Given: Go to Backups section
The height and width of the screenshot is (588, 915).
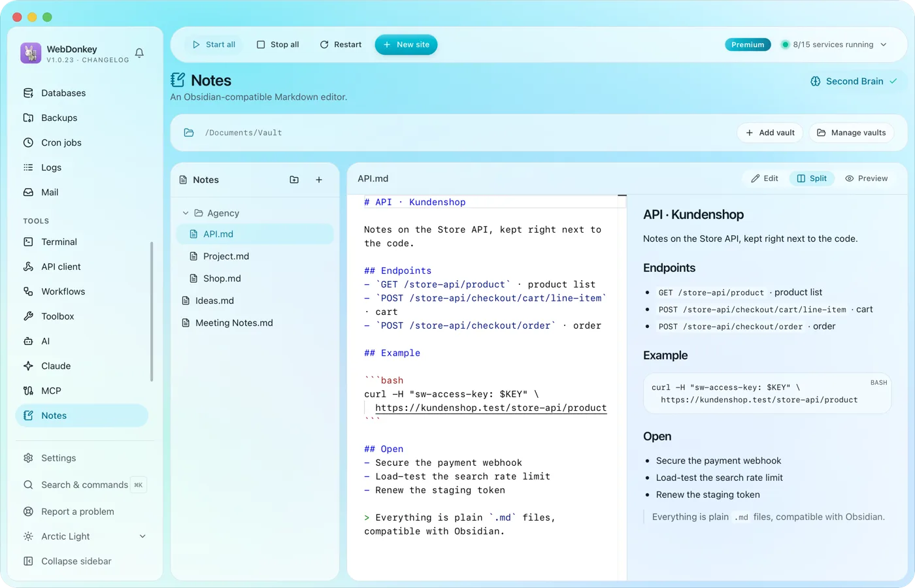Looking at the screenshot, I should [82, 118].
